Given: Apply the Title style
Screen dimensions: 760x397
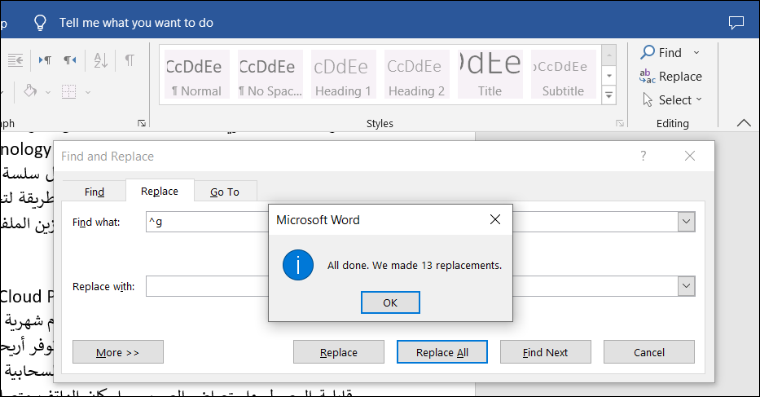Looking at the screenshot, I should 490,75.
